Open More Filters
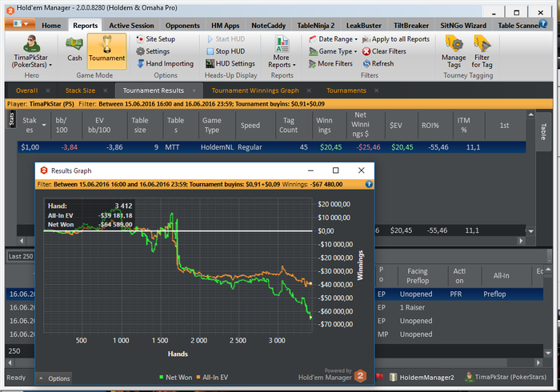The image size is (560, 392). tap(330, 63)
